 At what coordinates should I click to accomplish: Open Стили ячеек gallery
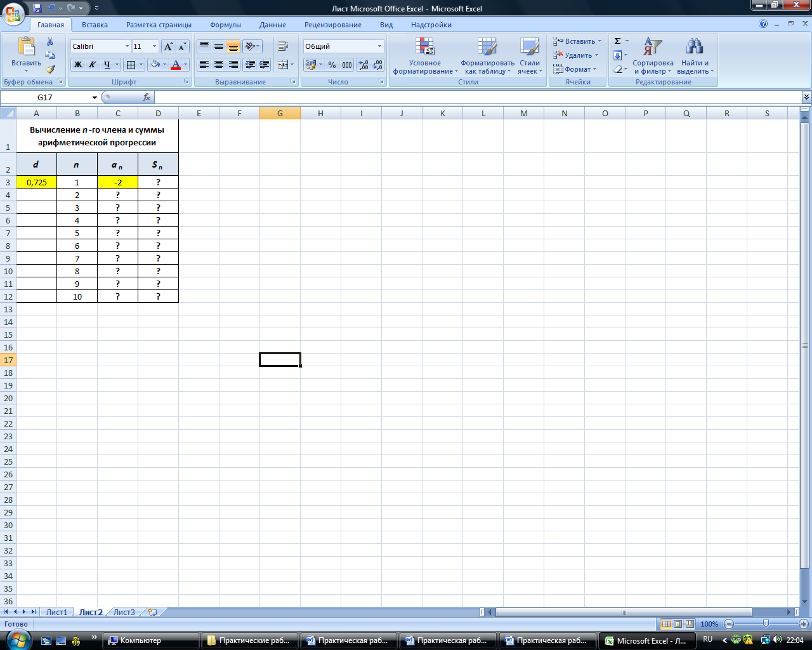(530, 56)
